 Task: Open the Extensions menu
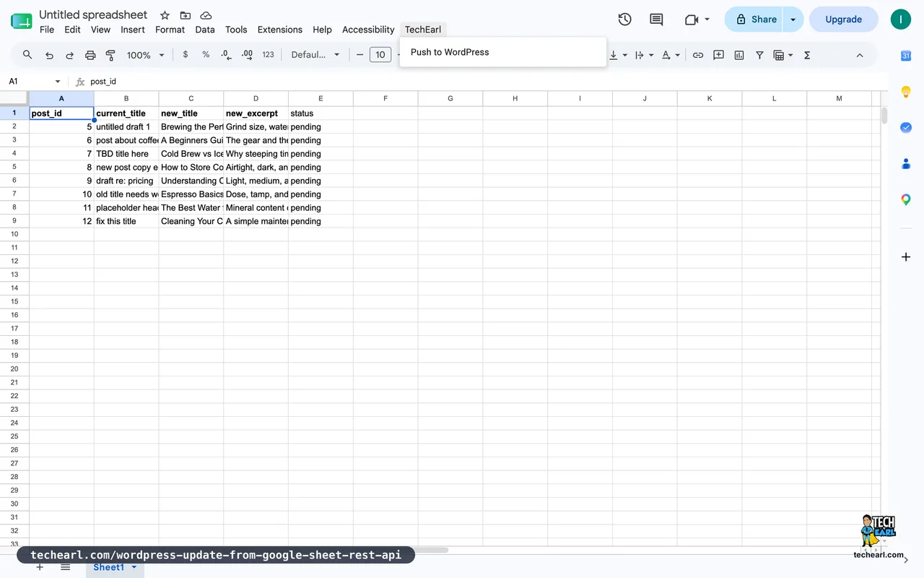pos(280,30)
